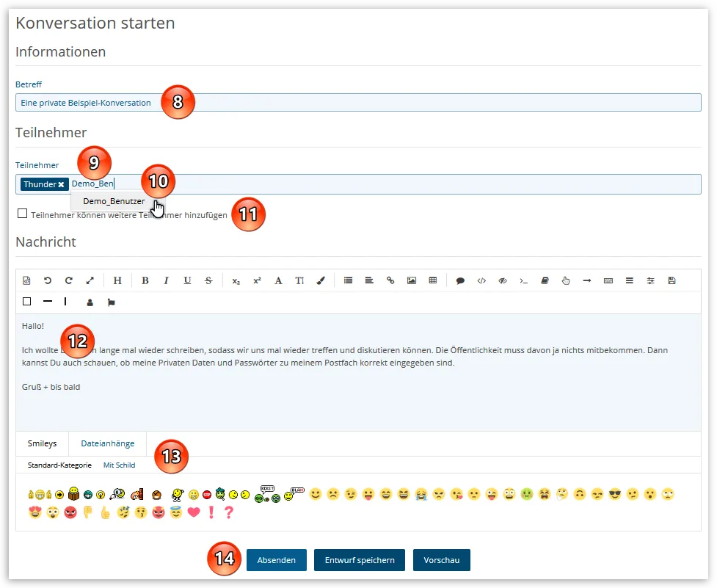Open the Mit Schild smiley category
The width and height of the screenshot is (717, 588).
point(120,465)
